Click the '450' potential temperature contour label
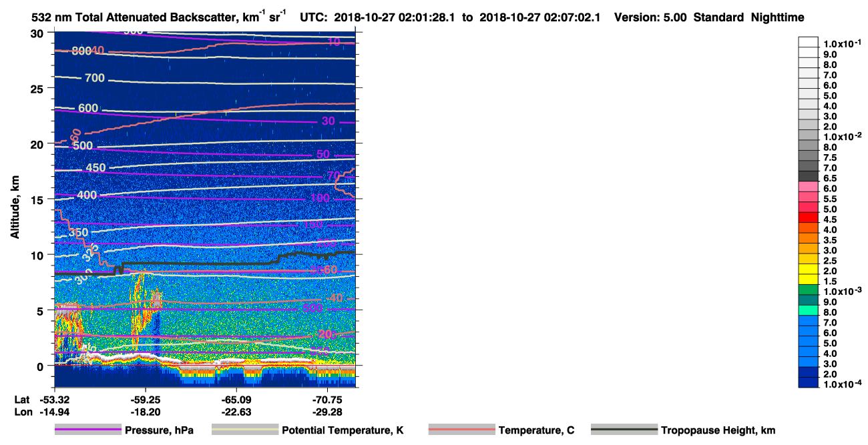This screenshot has height=445, width=868. pos(96,167)
